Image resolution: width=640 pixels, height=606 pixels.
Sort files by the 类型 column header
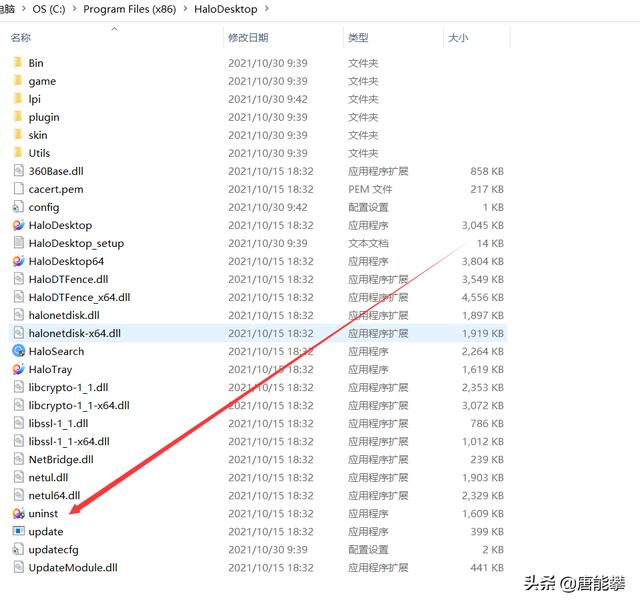pos(358,38)
